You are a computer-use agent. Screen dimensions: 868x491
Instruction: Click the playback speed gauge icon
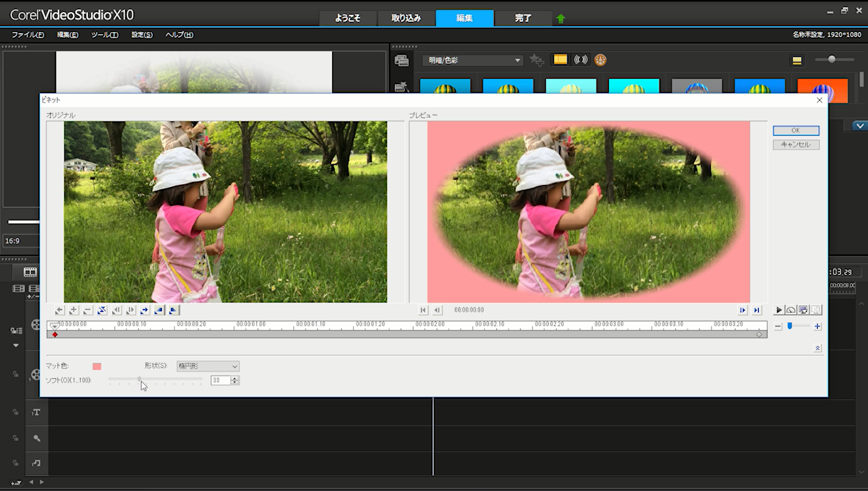[791, 310]
